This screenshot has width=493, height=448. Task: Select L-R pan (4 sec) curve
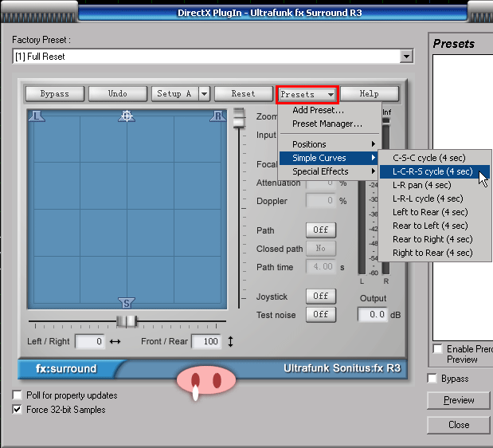click(435, 185)
